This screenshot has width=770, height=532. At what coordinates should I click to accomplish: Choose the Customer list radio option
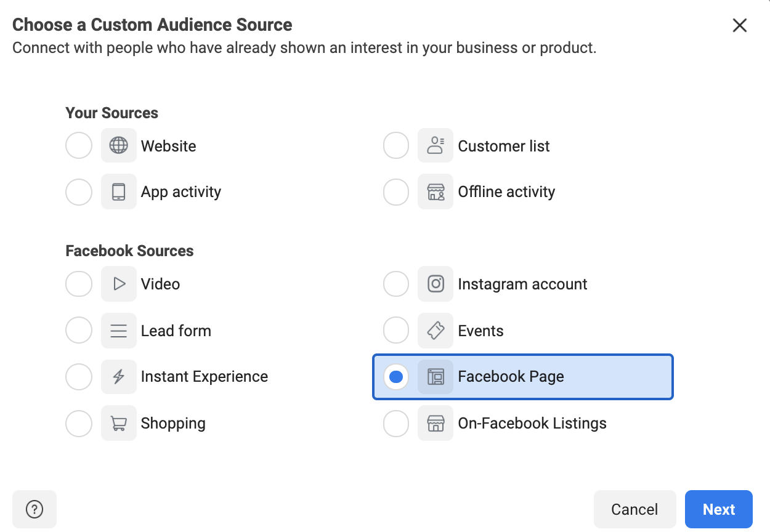396,146
